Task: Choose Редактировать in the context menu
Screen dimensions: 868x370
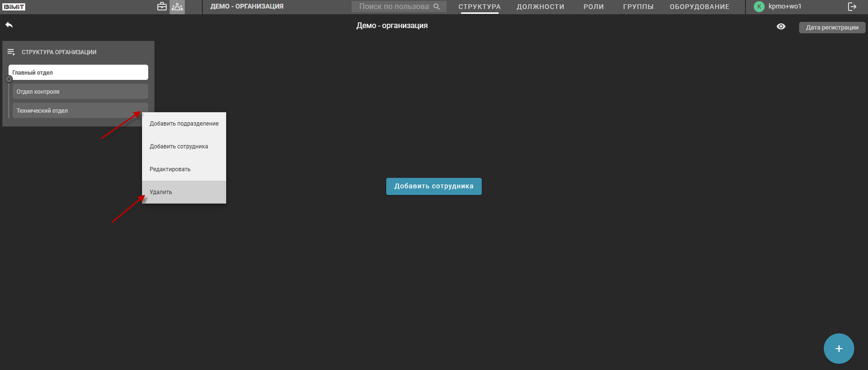Action: [170, 169]
